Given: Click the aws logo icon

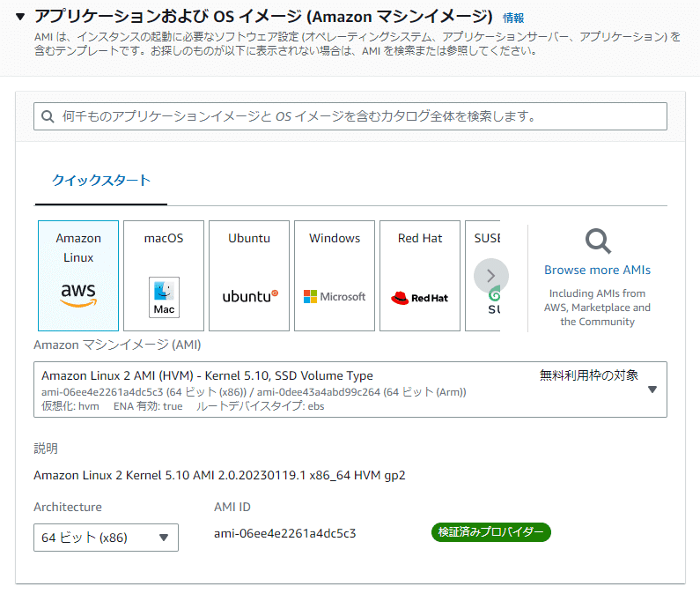Looking at the screenshot, I should click(x=78, y=295).
